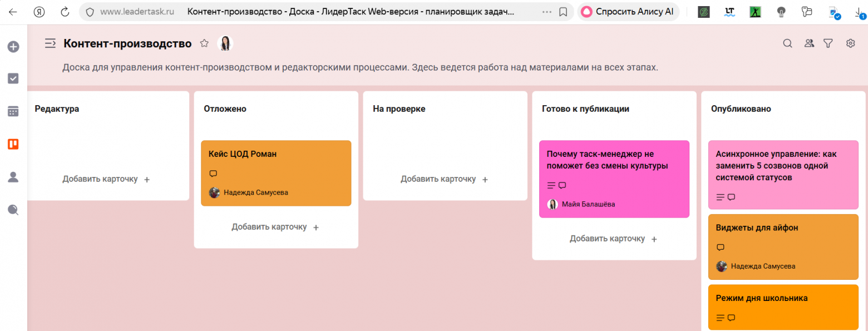Click Добавить карточку in Готово к публикации column
Image resolution: width=868 pixels, height=331 pixels.
pos(614,239)
